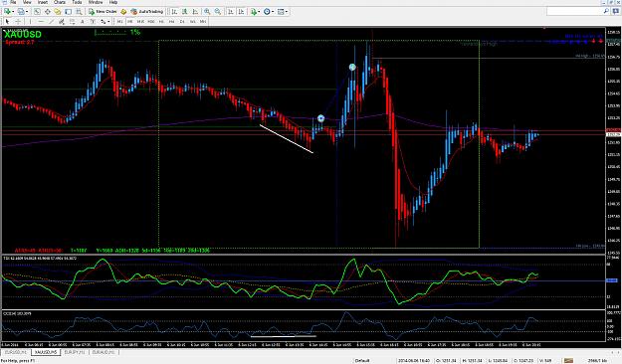Switch timeframe to M5

click(x=130, y=21)
